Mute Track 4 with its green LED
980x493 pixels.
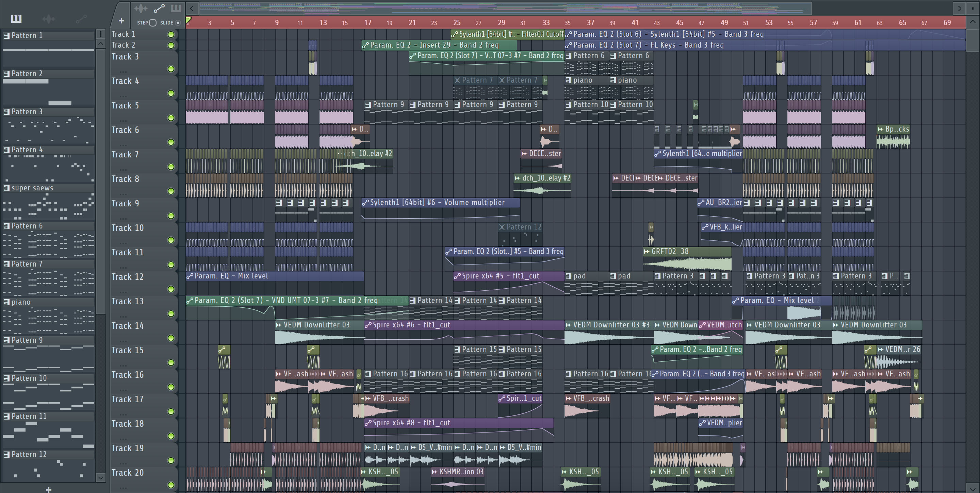click(171, 93)
